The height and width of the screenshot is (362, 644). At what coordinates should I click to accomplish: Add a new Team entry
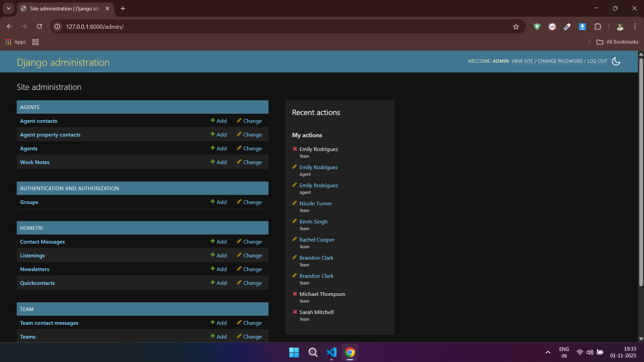point(218,337)
